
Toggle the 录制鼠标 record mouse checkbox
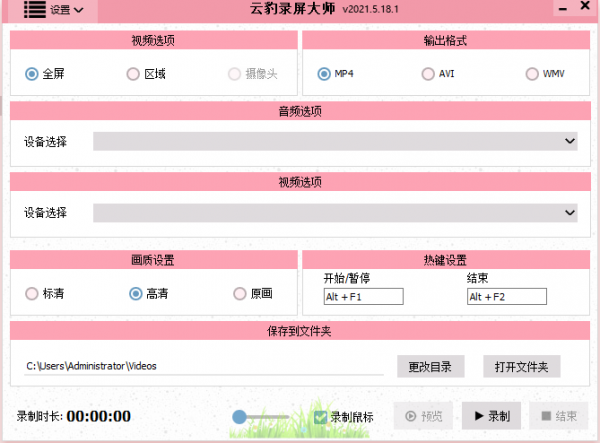(x=320, y=417)
